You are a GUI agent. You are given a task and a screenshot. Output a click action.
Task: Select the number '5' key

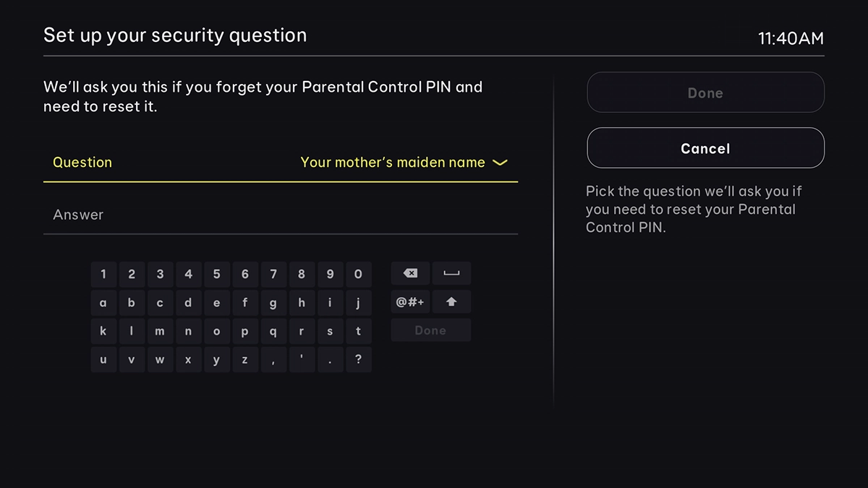(x=216, y=274)
